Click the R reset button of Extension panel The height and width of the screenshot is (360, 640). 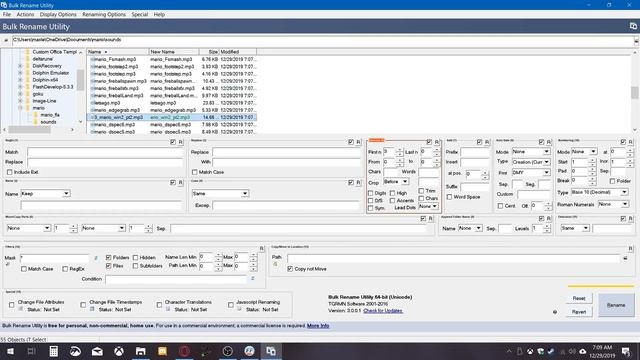pyautogui.click(x=631, y=219)
